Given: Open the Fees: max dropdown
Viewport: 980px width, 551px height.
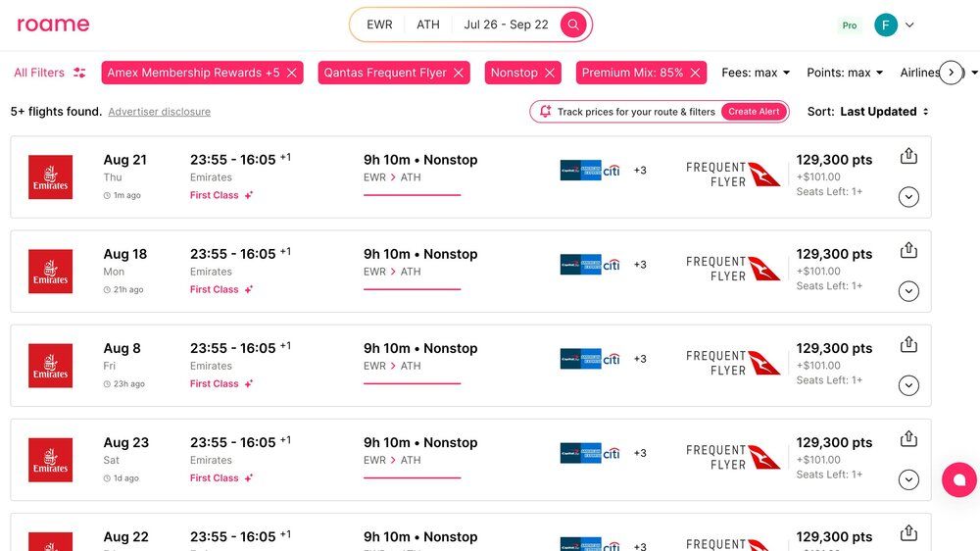Looking at the screenshot, I should [x=756, y=73].
